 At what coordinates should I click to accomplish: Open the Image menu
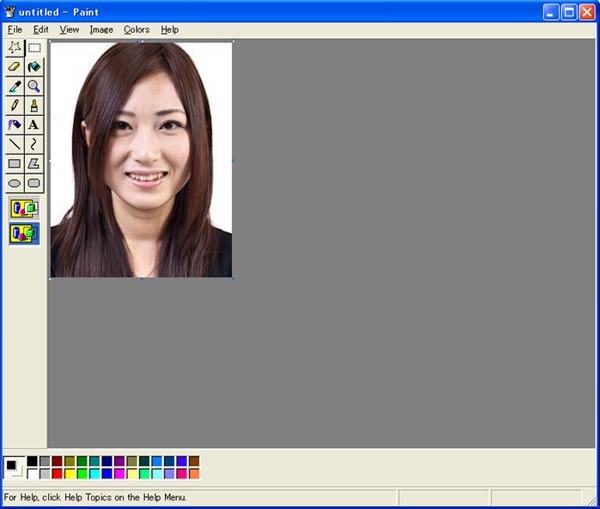point(101,30)
